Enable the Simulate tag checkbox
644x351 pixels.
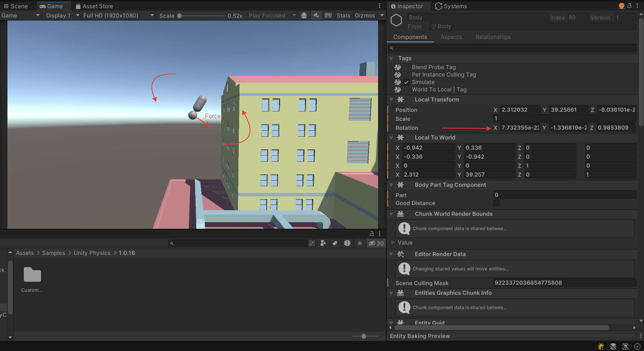point(406,82)
